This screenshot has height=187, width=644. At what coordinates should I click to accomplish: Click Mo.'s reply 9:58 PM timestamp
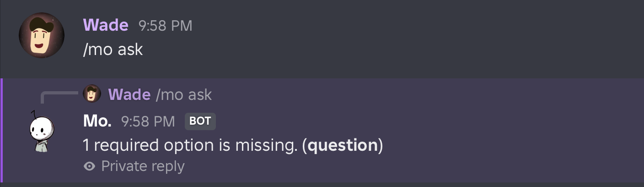[x=148, y=121]
